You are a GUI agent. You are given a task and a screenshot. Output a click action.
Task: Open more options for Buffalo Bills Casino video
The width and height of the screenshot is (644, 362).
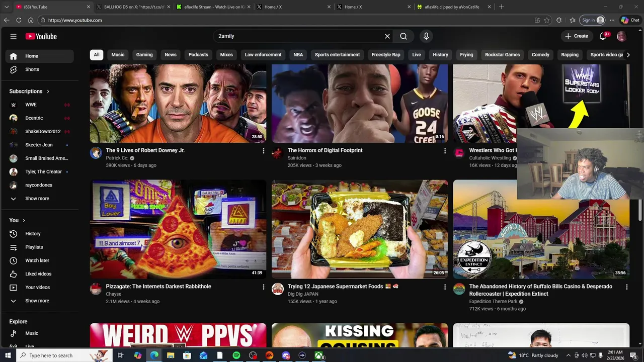(x=626, y=287)
